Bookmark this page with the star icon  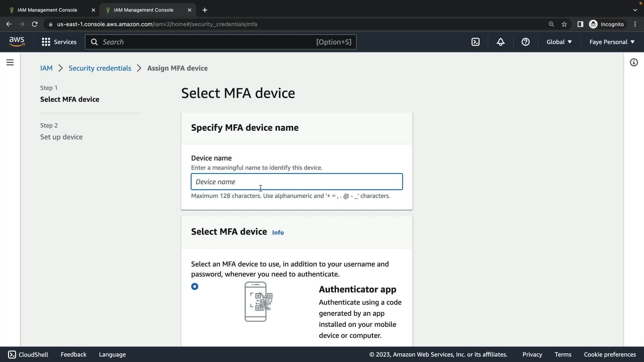coord(564,24)
